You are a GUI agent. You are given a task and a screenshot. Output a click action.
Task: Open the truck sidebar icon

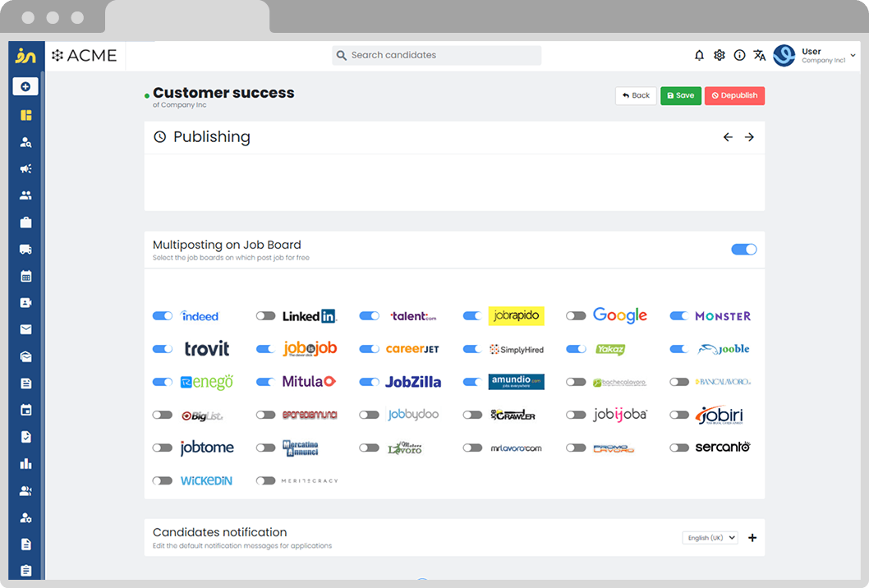pyautogui.click(x=26, y=250)
